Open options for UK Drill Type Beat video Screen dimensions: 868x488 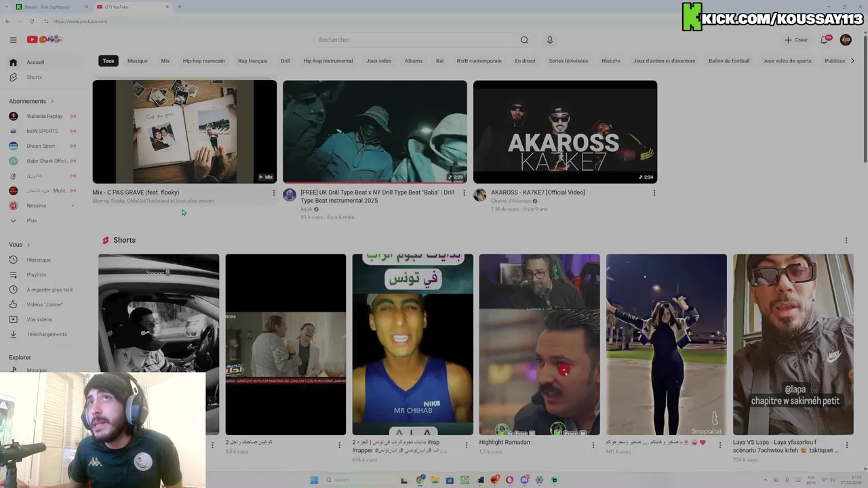coord(464,193)
